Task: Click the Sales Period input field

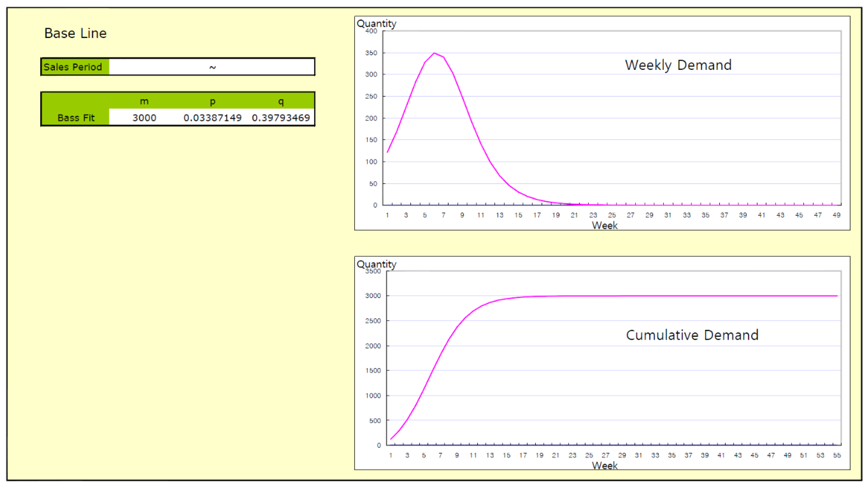Action: pos(212,67)
